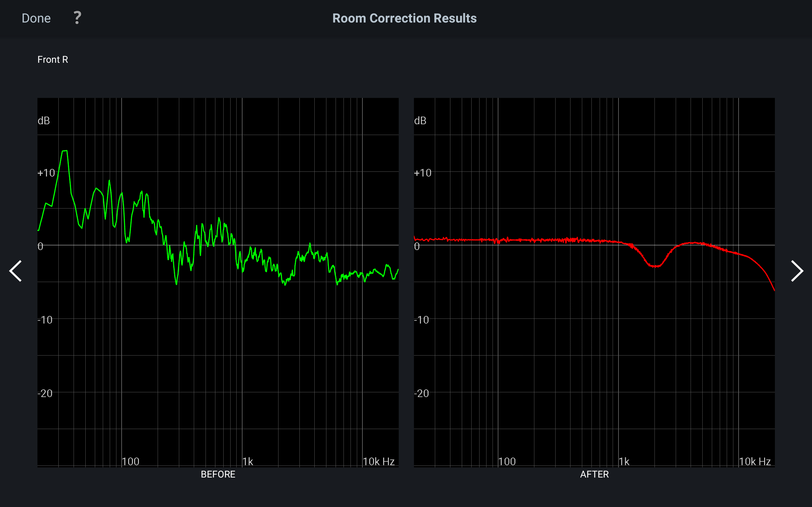
Task: Click the Room Correction Results title
Action: [404, 18]
